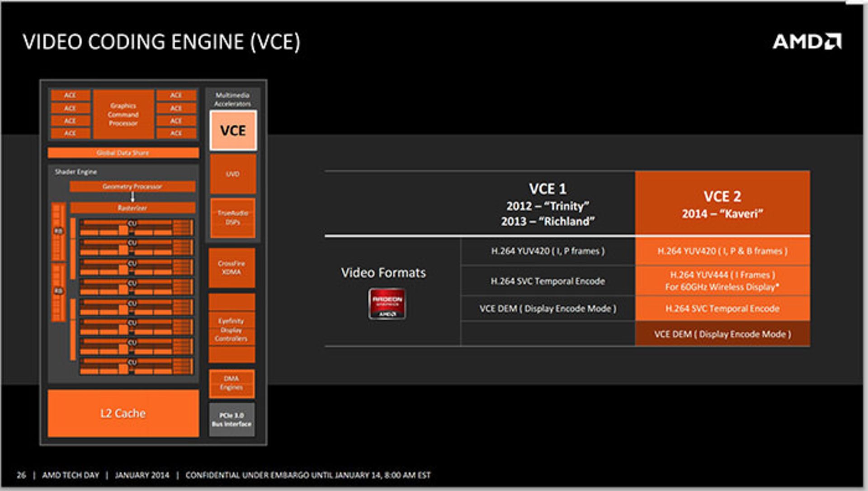This screenshot has height=491, width=868.
Task: Click the TrueAudio DSPs block
Action: 233,217
